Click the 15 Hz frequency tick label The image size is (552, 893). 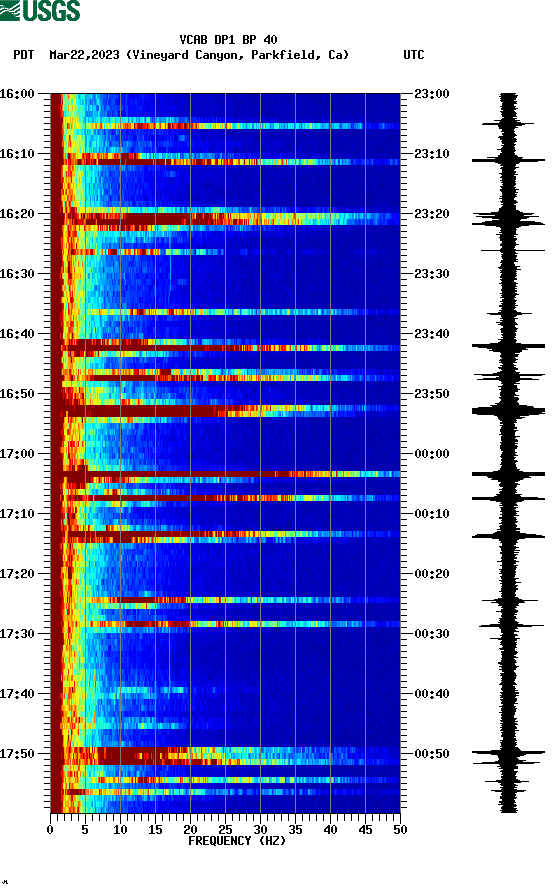tap(155, 830)
